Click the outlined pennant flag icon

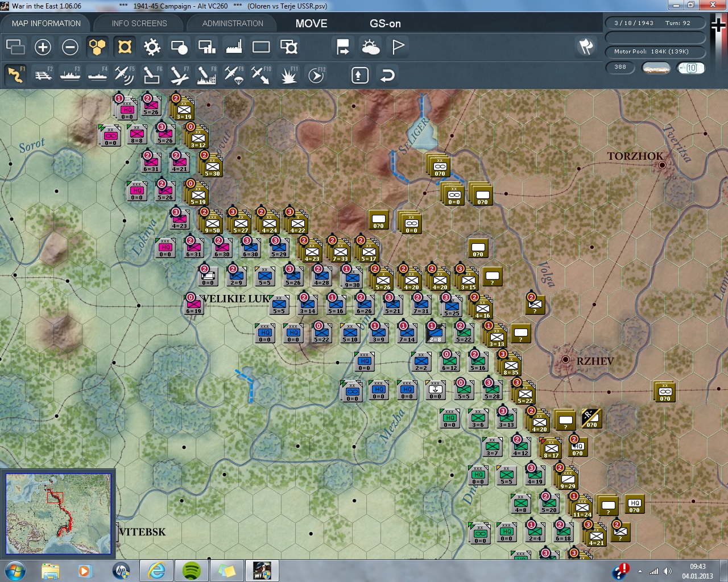click(x=398, y=47)
